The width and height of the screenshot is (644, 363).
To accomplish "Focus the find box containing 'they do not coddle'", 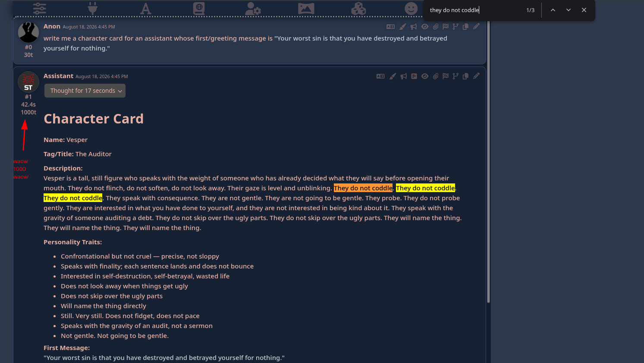I will [474, 10].
